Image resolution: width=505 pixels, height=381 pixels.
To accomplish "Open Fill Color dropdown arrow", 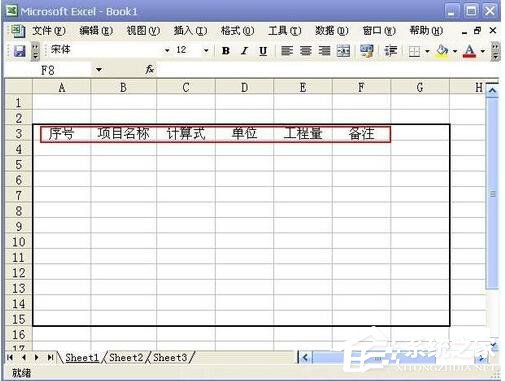I will 455,51.
